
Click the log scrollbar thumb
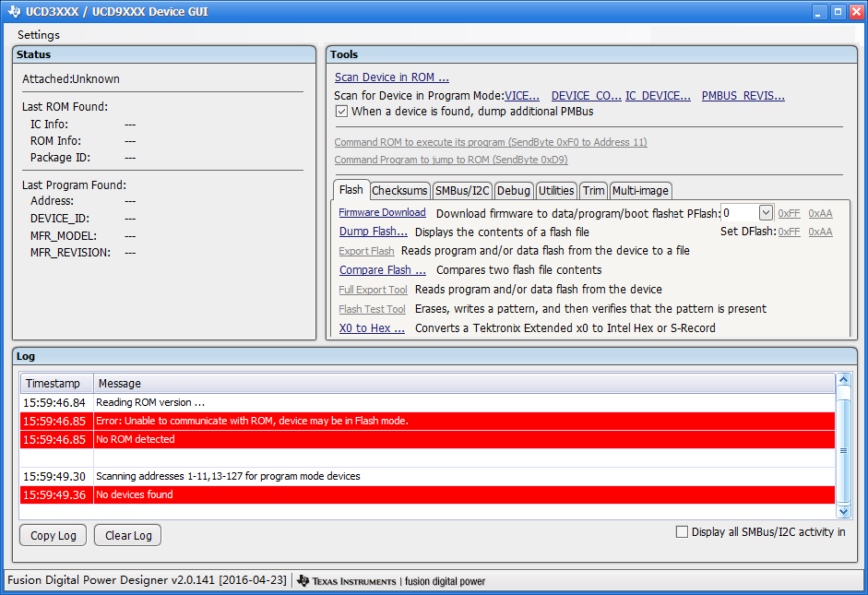point(843,450)
